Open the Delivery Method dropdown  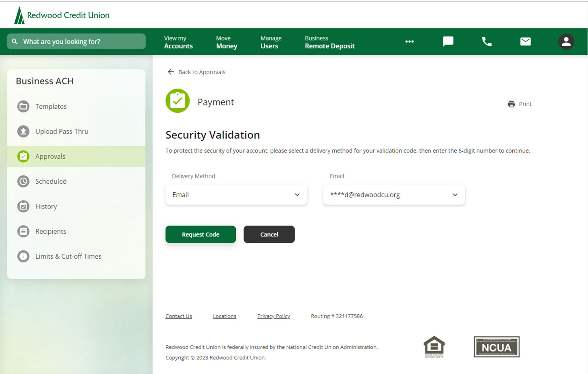(236, 195)
